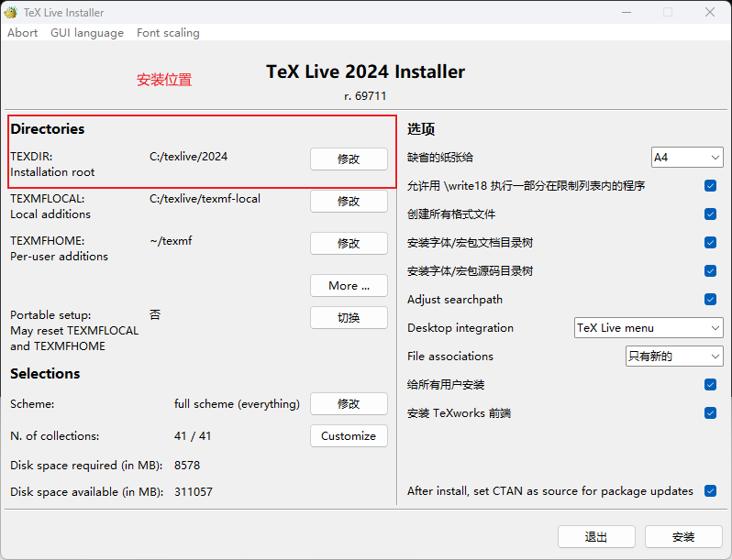Click 切换 button for Portable setup
This screenshot has width=732, height=560.
(349, 317)
